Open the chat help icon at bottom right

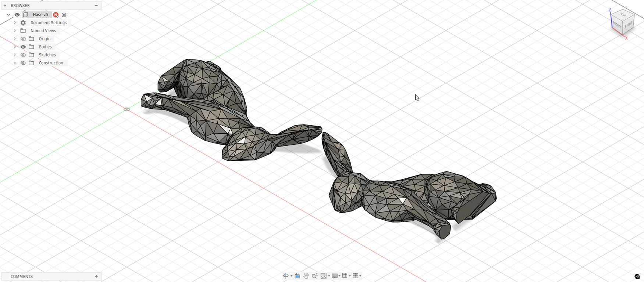637,276
